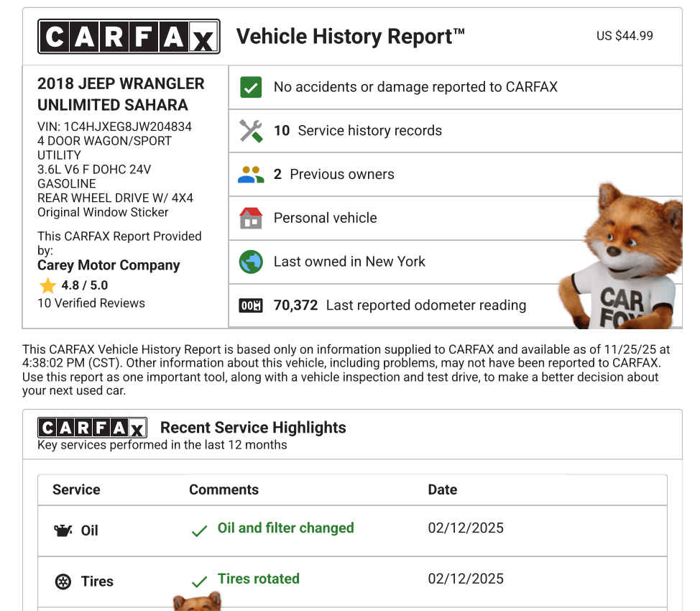Click the personal vehicle house icon
This screenshot has width=700, height=611.
coord(250,218)
